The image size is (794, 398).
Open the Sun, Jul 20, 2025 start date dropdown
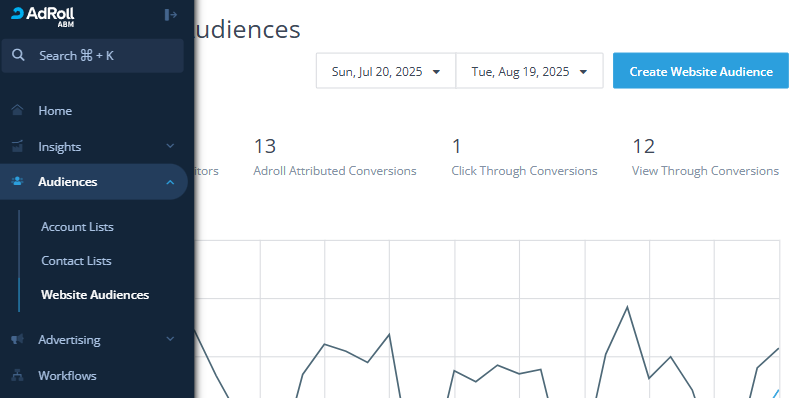[386, 71]
